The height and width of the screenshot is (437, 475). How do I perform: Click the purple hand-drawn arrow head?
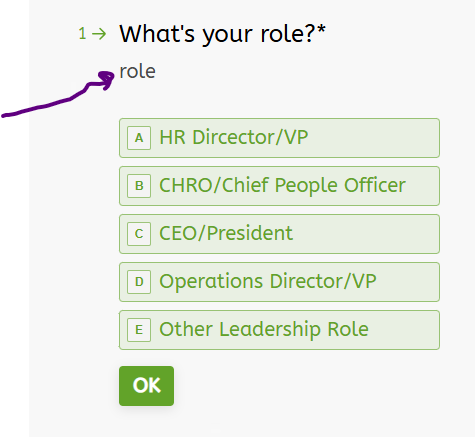pos(107,80)
